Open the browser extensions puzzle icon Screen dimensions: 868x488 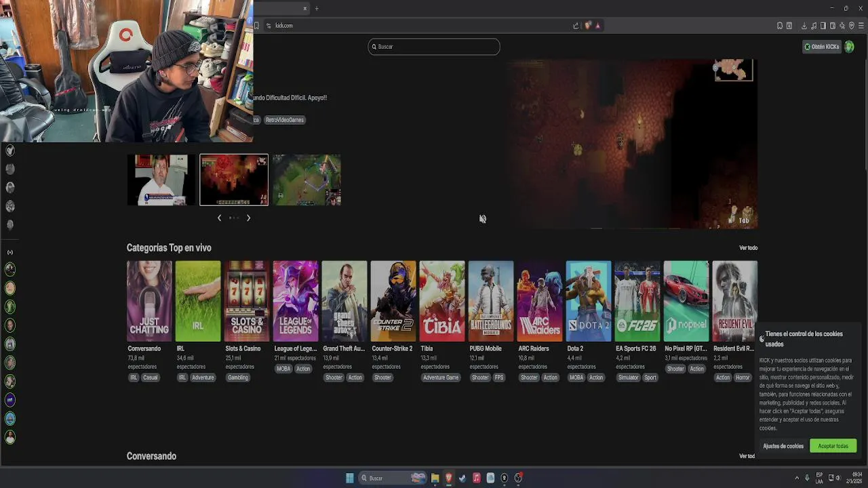pos(780,26)
